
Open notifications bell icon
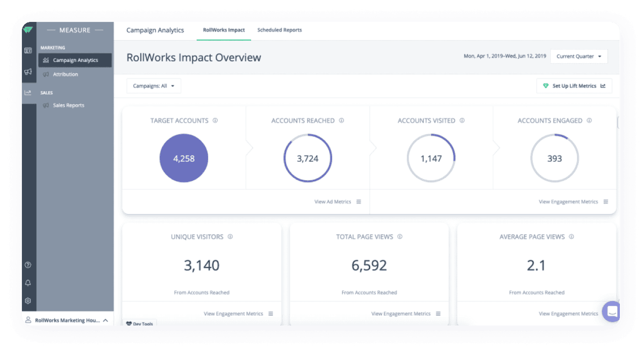point(28,283)
